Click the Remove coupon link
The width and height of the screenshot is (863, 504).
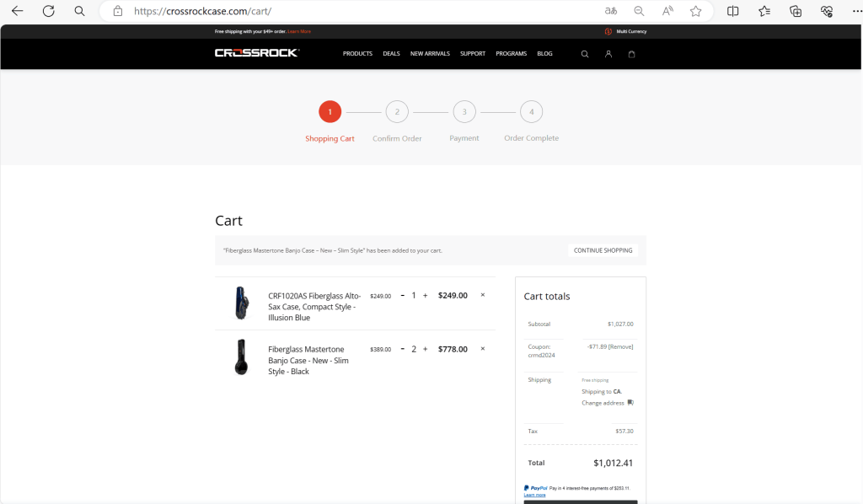pos(620,346)
